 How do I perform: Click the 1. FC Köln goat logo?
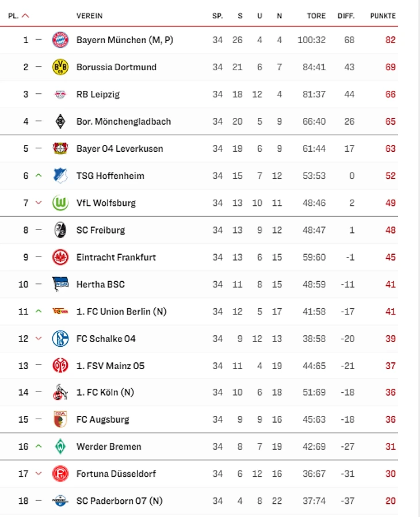point(60,392)
